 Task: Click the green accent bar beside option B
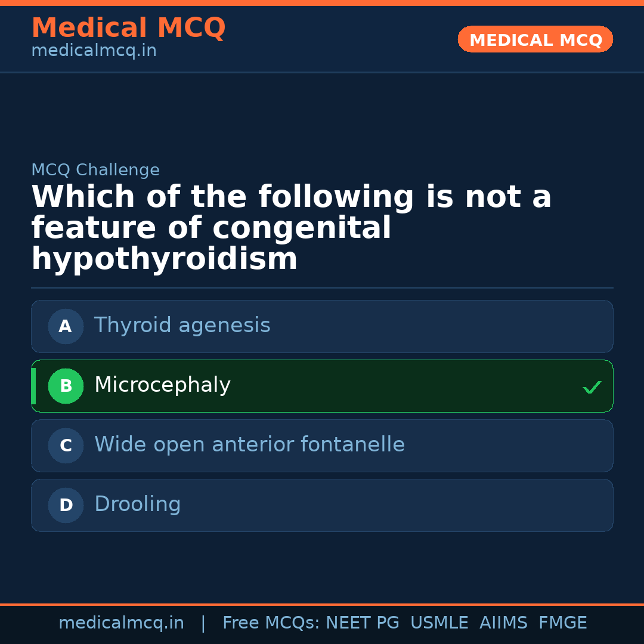(33, 386)
